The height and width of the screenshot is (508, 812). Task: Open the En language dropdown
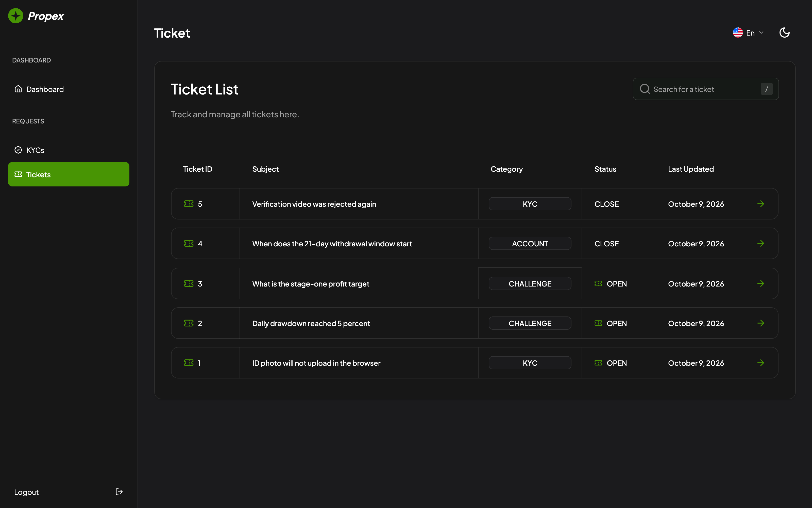[x=748, y=33]
